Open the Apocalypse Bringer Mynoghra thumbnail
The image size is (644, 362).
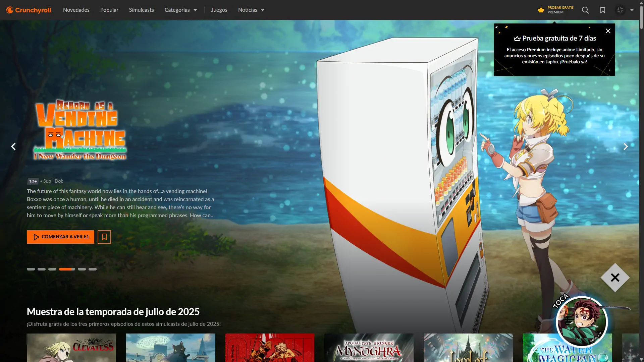coord(369,348)
